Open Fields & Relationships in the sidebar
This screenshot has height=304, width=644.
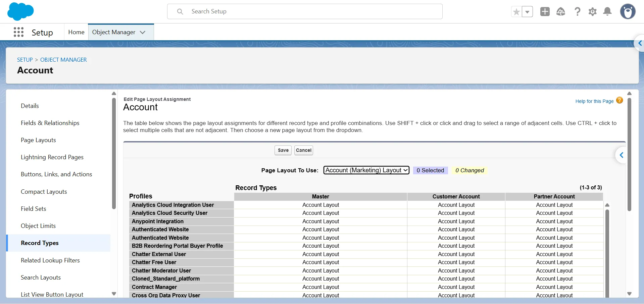point(50,123)
